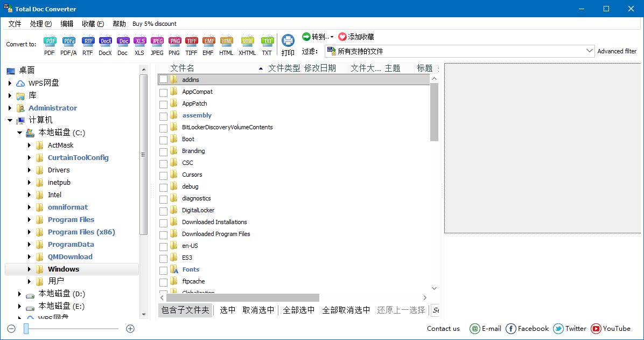The image size is (644, 340).
Task: Choose the PDF/A conversion icon
Action: (x=68, y=41)
